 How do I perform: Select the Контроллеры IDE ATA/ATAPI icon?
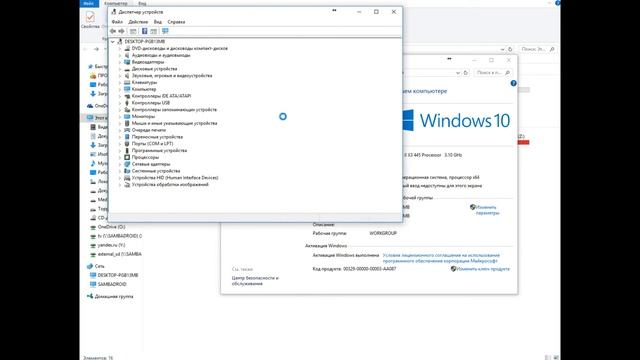tap(127, 96)
